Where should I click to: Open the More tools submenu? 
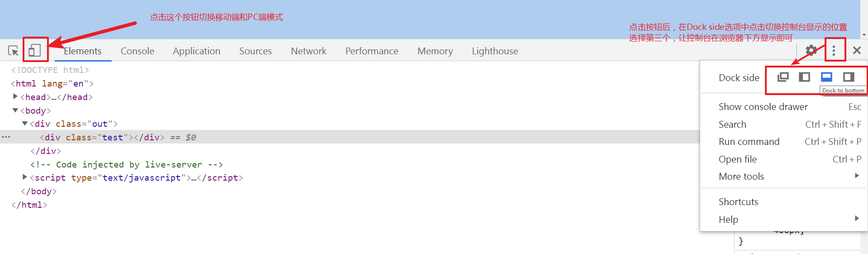tap(741, 177)
